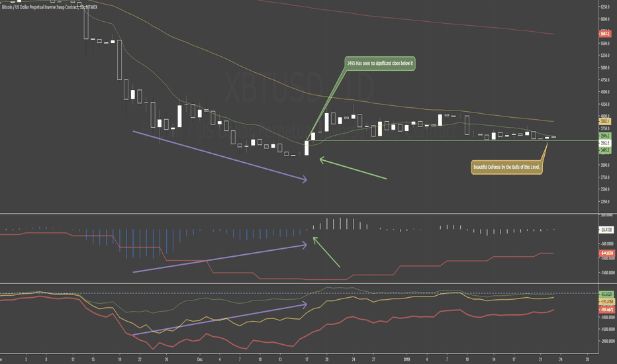Click the 4750.0 price axis label
617x364 pixels.
(605, 80)
